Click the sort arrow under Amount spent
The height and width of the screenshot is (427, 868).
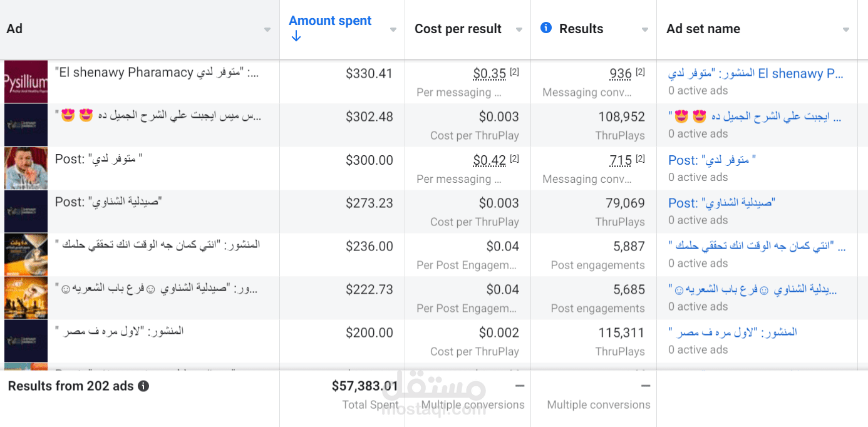click(x=296, y=36)
